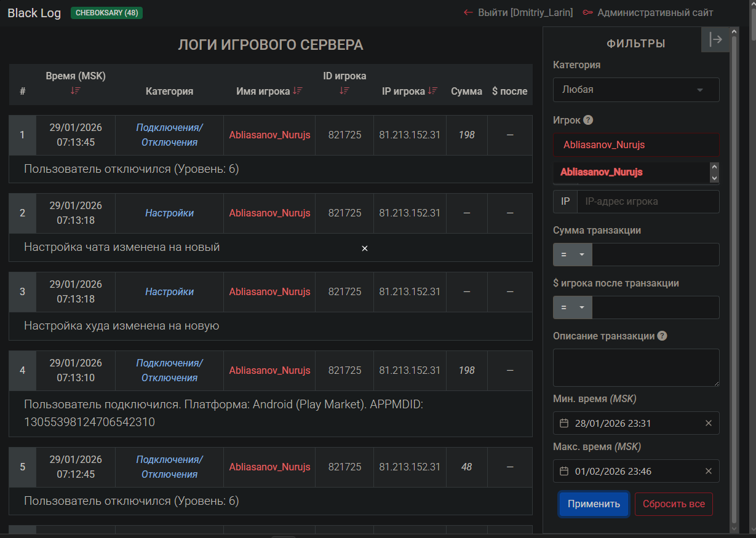Open calendar for Мин. время field
This screenshot has height=538, width=756.
click(x=564, y=423)
